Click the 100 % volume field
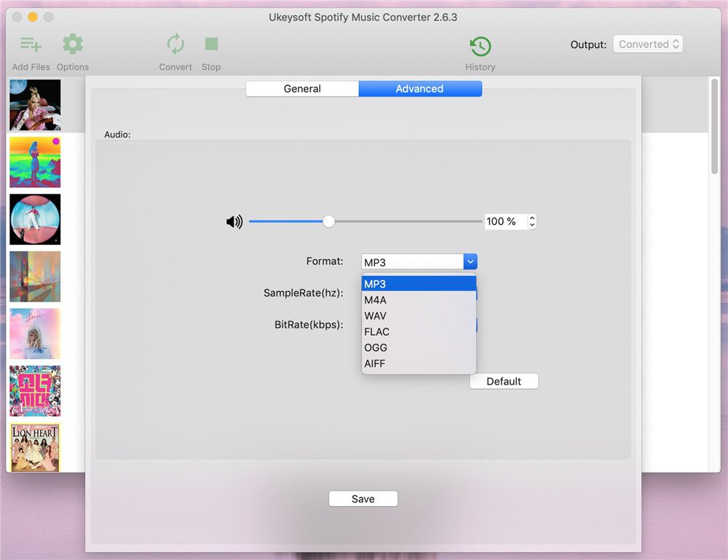Screen dimensions: 728x560 point(506,221)
